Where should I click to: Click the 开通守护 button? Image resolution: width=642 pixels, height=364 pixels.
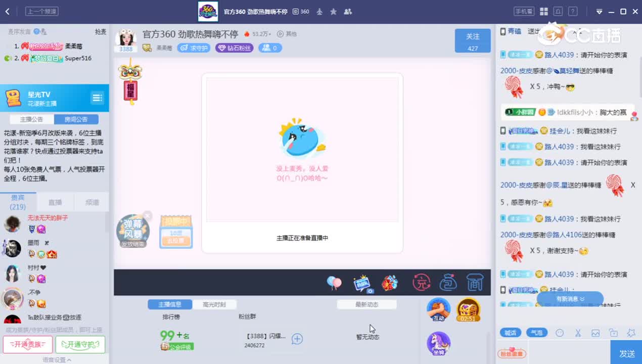[80, 345]
